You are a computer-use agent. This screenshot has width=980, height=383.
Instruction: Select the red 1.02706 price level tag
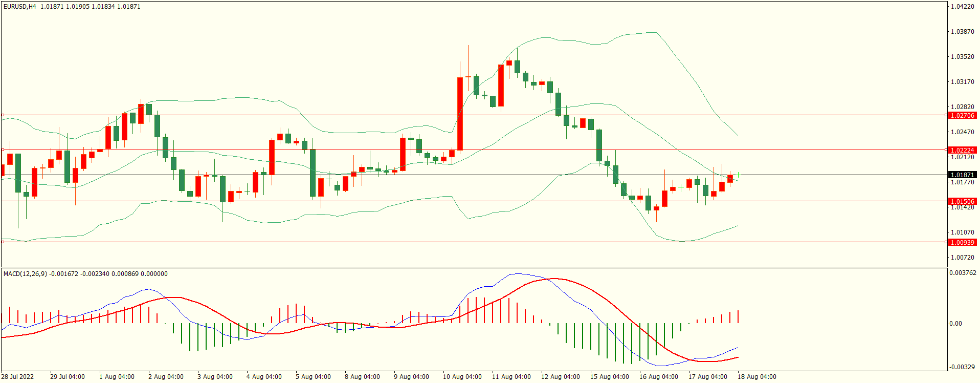pos(962,116)
